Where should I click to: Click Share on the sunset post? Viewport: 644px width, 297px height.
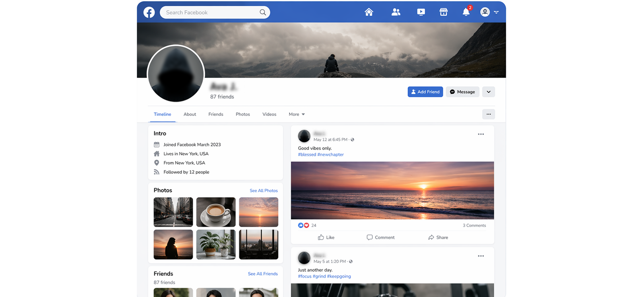[438, 238]
